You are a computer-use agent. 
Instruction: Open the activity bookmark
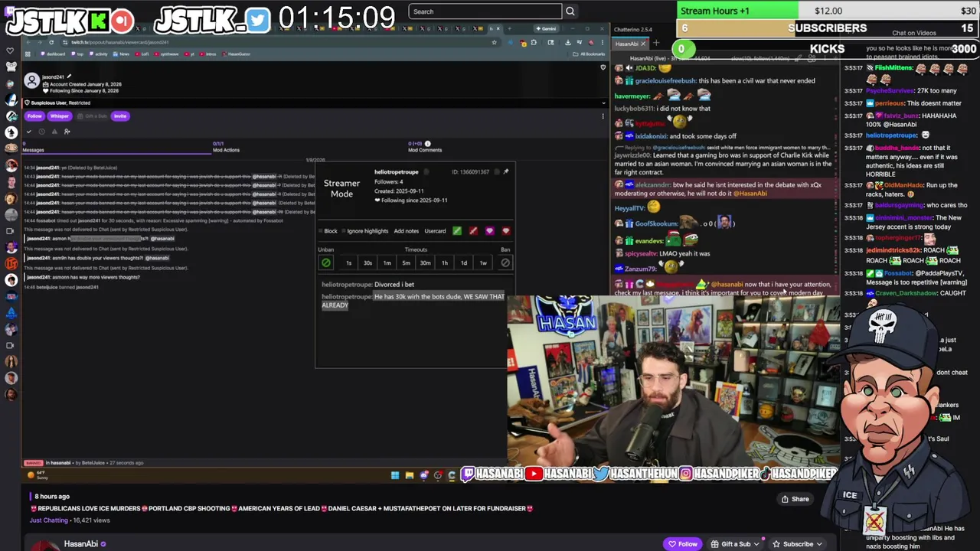tap(99, 54)
